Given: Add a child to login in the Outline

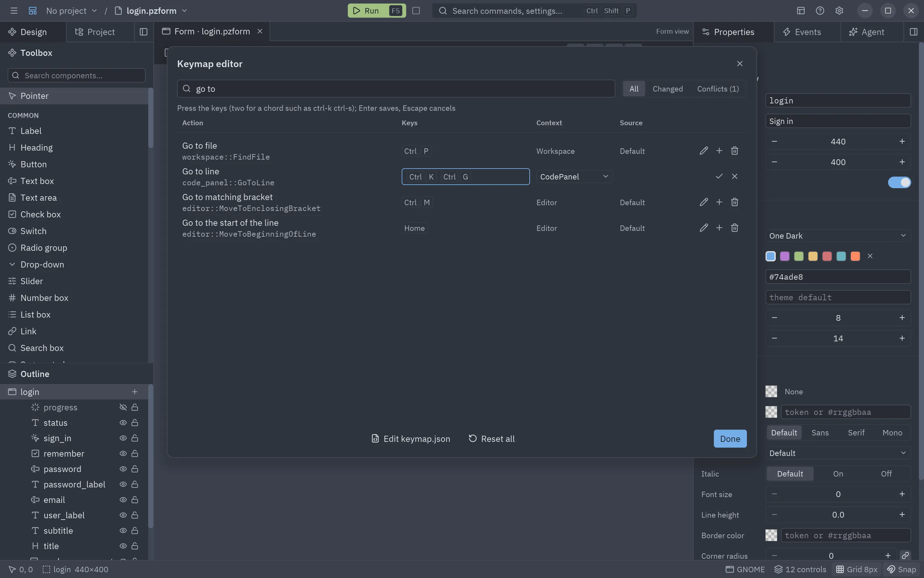Looking at the screenshot, I should click(x=134, y=392).
